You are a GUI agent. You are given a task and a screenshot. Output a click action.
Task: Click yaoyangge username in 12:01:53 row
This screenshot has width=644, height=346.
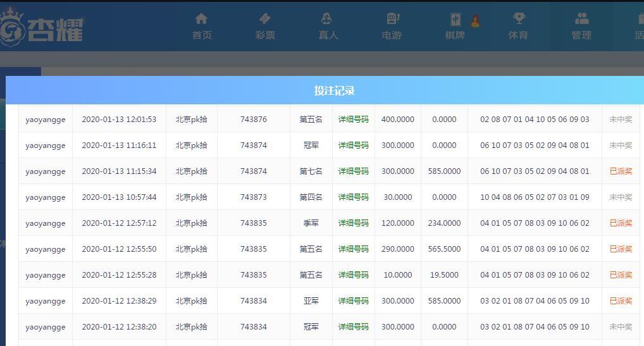[45, 120]
